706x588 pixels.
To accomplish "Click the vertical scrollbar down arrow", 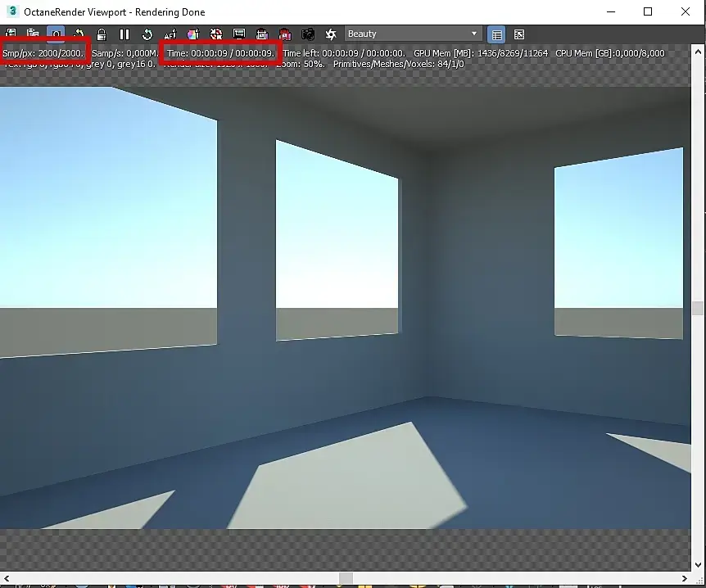I will point(698,564).
